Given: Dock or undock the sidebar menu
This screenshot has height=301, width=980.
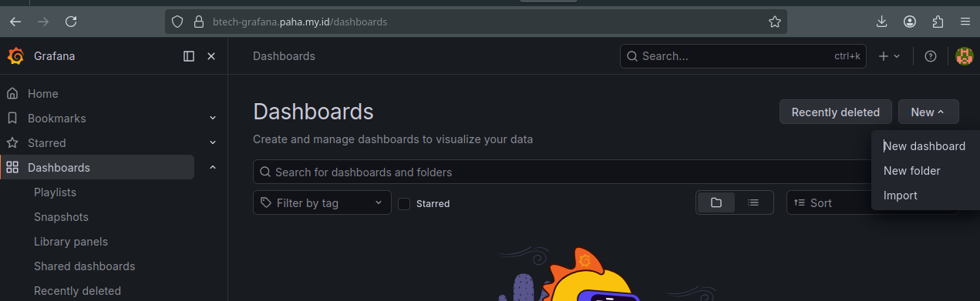Looking at the screenshot, I should coord(189,56).
